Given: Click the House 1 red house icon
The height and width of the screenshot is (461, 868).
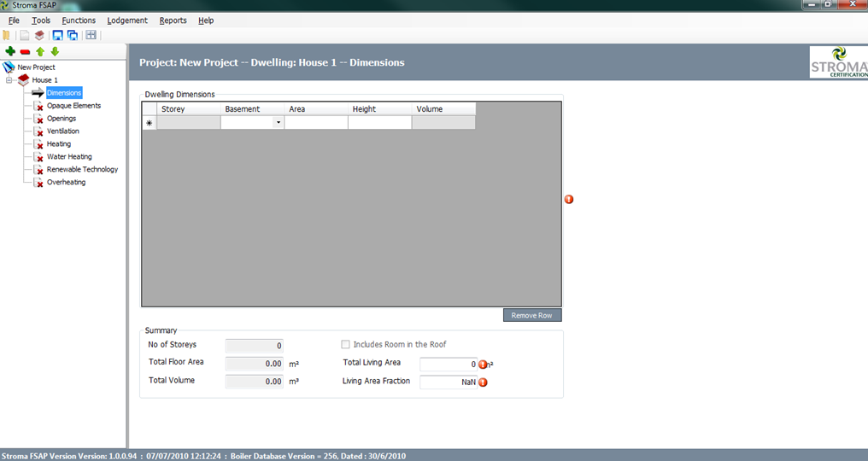Looking at the screenshot, I should tap(23, 80).
